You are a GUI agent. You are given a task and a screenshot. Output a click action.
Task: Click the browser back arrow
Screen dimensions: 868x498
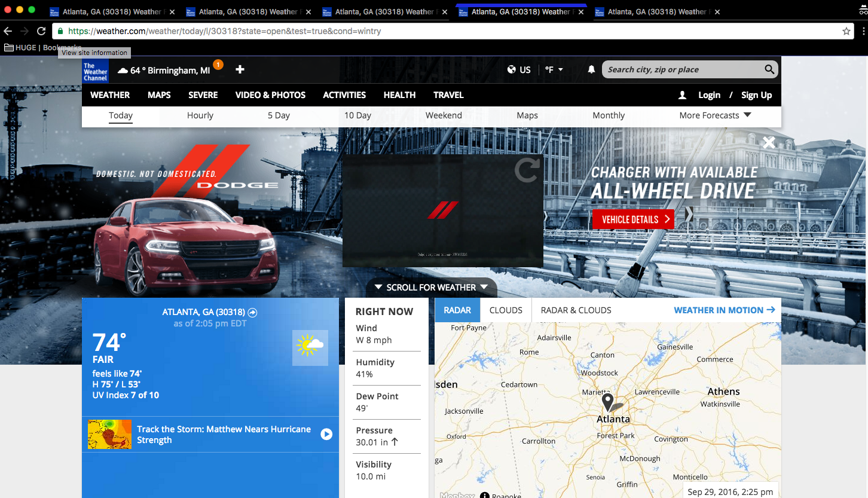pos(8,31)
